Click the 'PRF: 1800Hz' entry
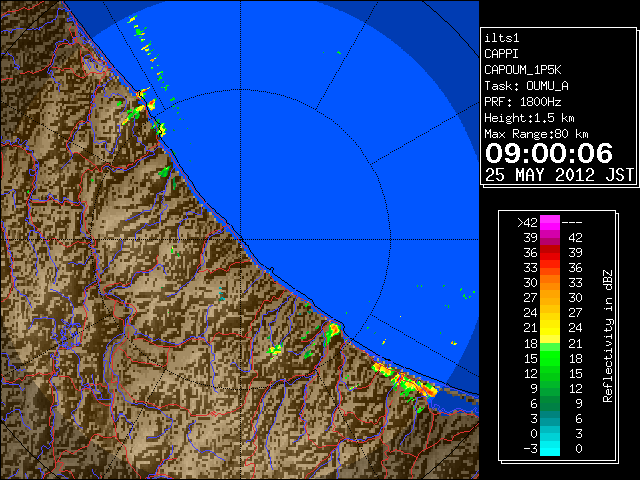This screenshot has width=640, height=480. pos(522,102)
